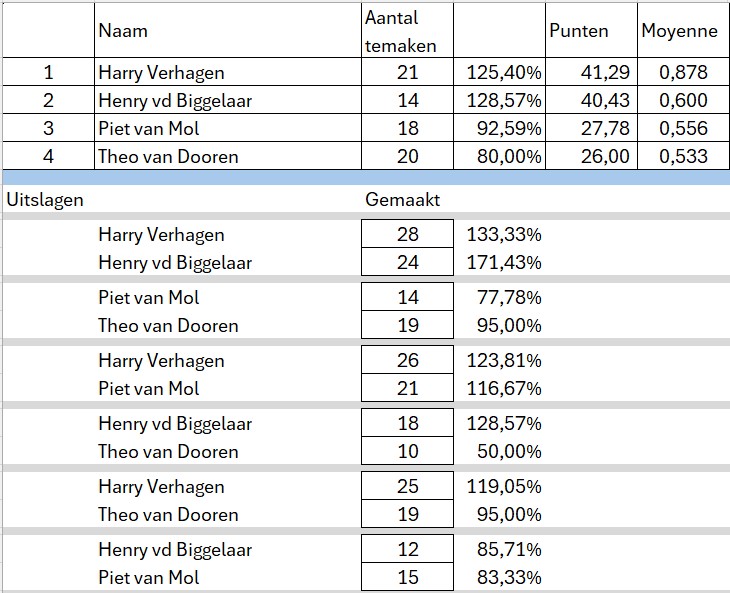Click the 26,00 points cell
The width and height of the screenshot is (730, 593).
click(592, 156)
